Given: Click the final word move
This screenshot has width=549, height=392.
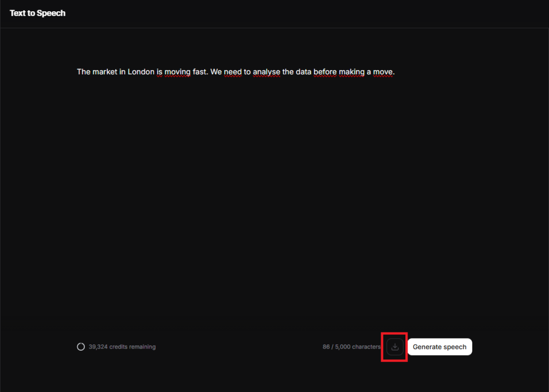Looking at the screenshot, I should [384, 72].
